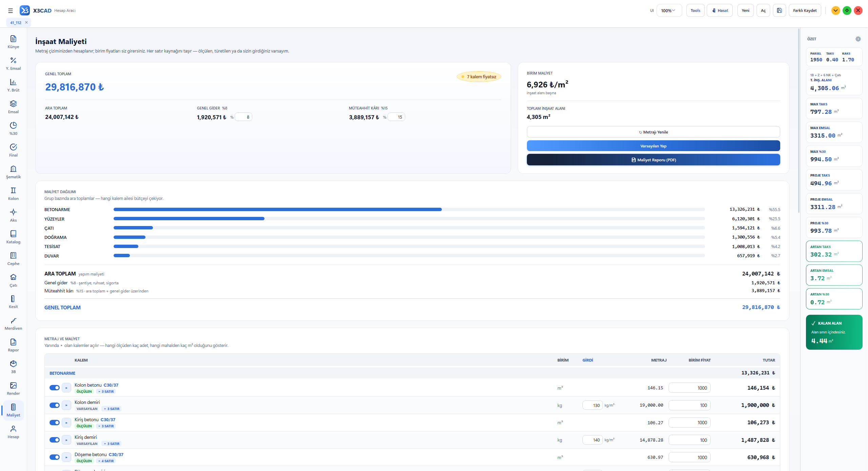Click the BETONARME cost distribution bar
The height and width of the screenshot is (471, 868).
(409, 209)
